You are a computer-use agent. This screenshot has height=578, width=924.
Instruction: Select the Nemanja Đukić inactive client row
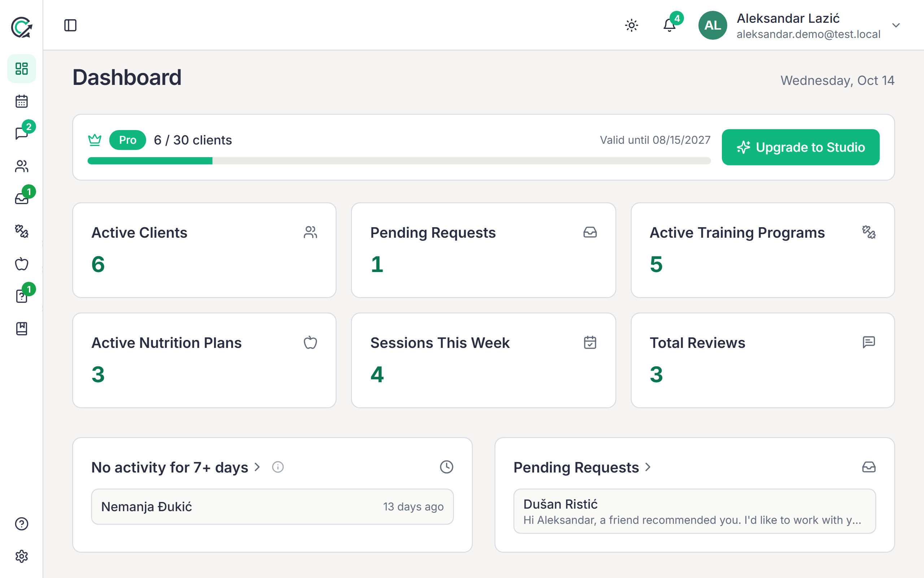coord(272,506)
